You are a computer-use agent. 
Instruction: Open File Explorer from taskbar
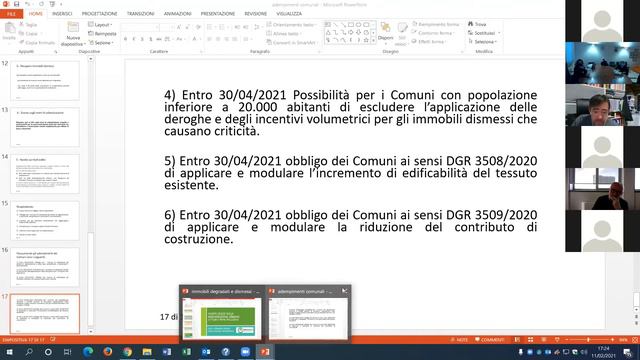[147, 352]
